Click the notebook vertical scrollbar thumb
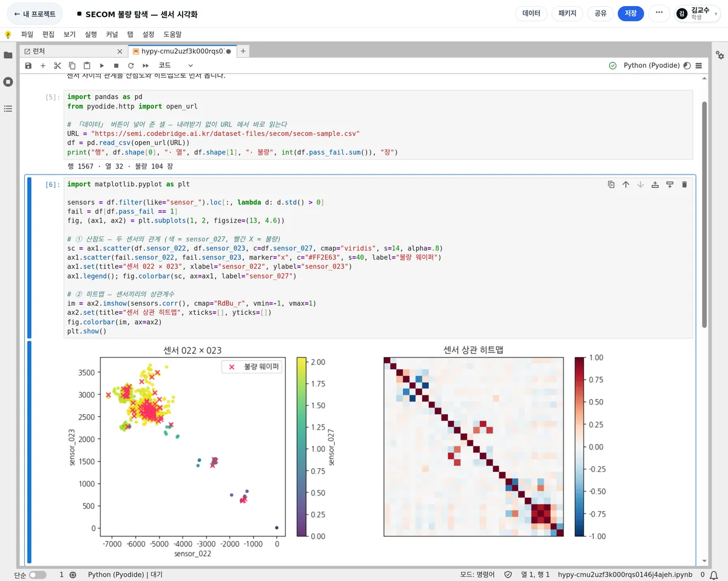The height and width of the screenshot is (581, 728). (704, 213)
